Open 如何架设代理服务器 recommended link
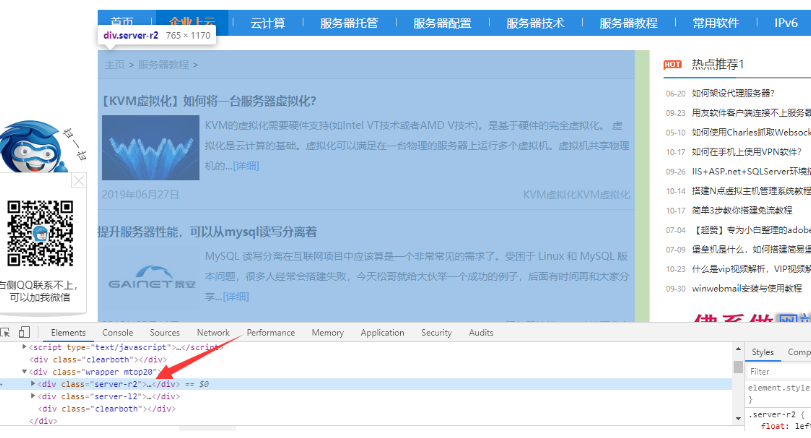Screen dimensions: 811x438 [x=732, y=93]
